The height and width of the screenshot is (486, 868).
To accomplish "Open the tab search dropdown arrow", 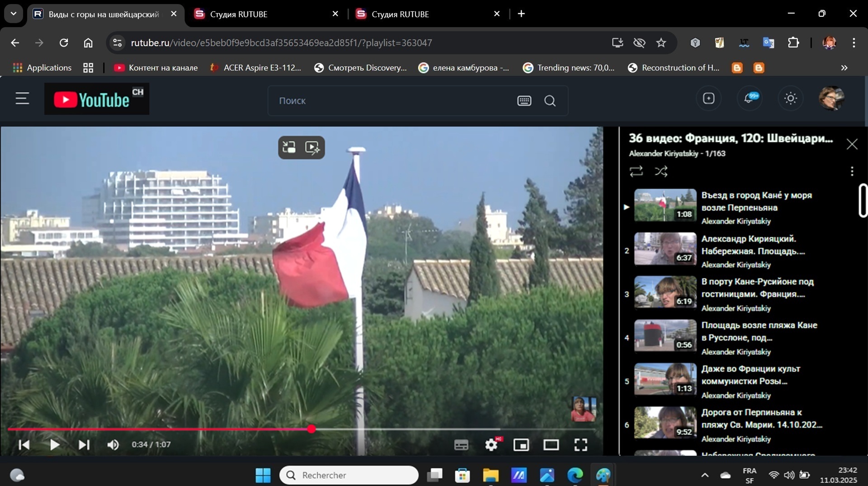I will (14, 14).
